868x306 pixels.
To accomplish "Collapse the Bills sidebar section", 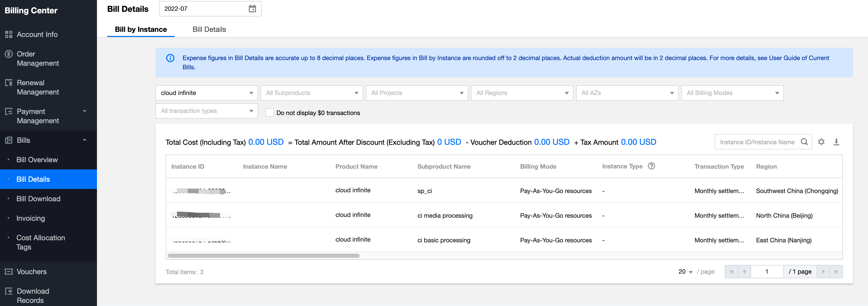I will 85,140.
